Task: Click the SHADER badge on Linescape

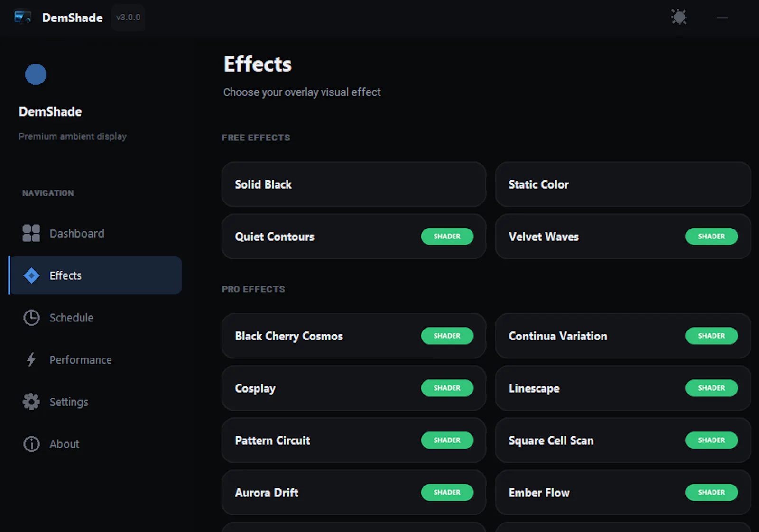Action: click(x=711, y=388)
